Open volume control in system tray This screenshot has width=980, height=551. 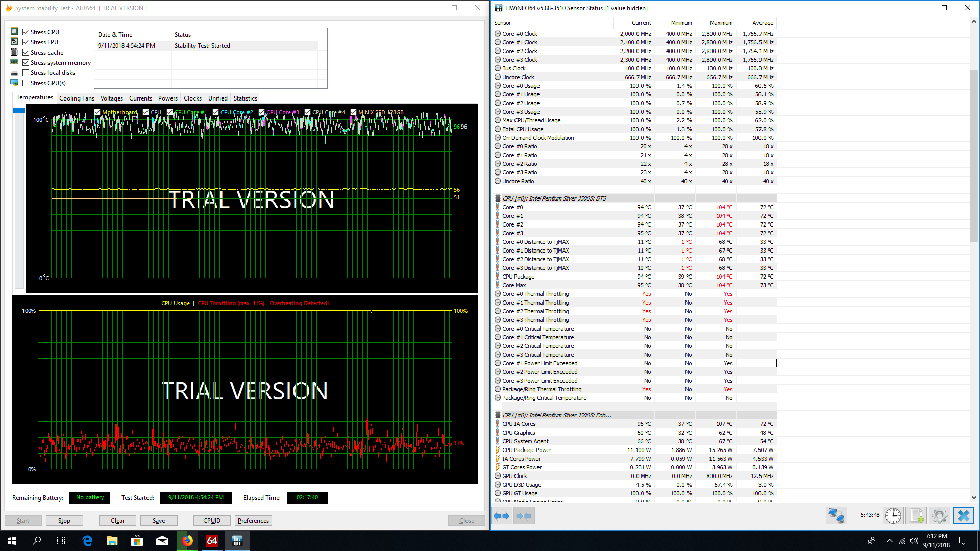coord(914,541)
